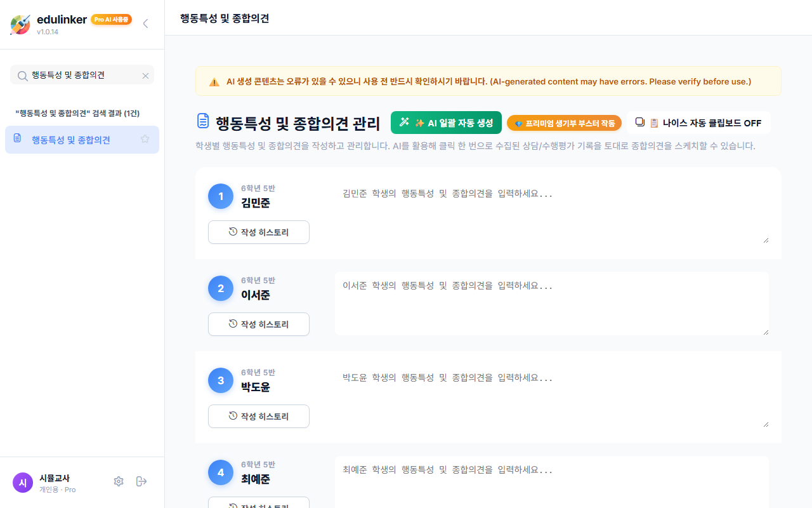812x508 pixels.
Task: Click the 최예준 opinion text area
Action: click(552, 482)
